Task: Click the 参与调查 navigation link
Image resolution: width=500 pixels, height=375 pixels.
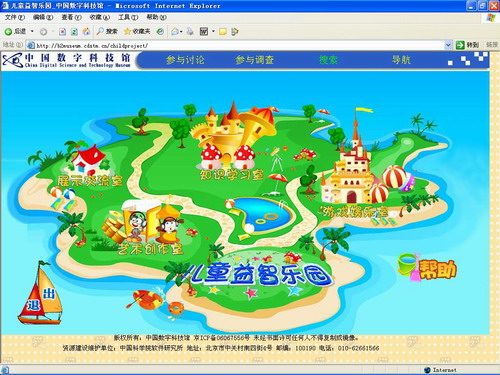Action: [255, 60]
